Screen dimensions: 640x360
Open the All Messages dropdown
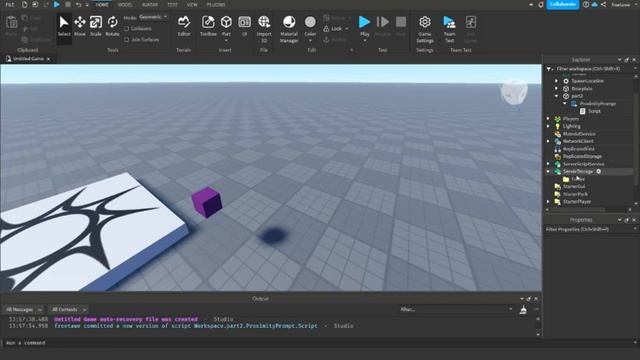point(23,310)
